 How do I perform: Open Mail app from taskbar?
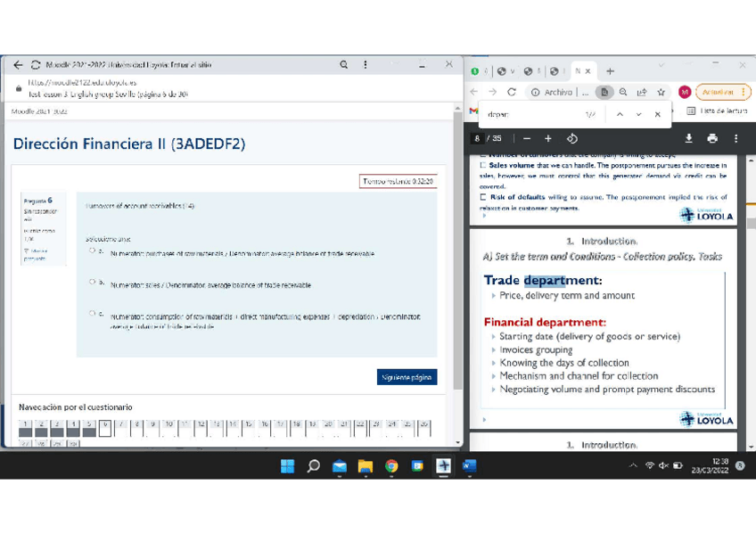(x=340, y=466)
